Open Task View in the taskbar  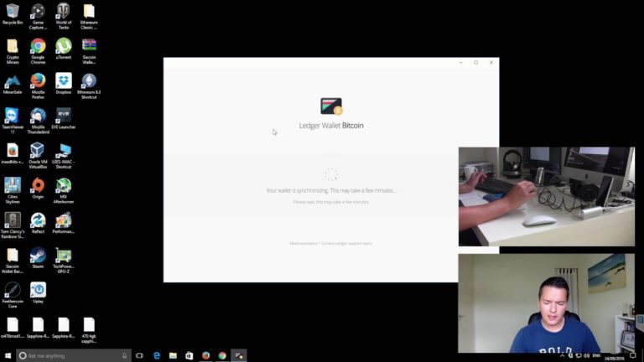[140, 355]
